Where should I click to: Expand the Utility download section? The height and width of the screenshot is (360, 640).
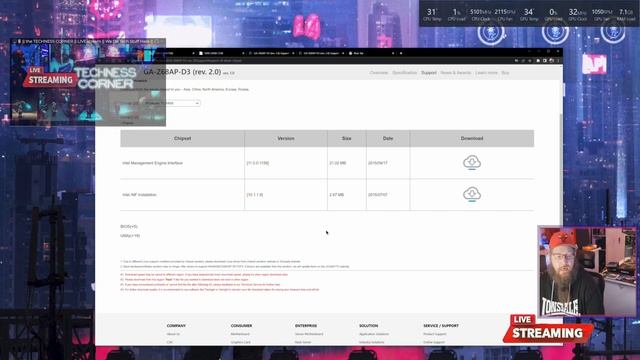click(130, 236)
